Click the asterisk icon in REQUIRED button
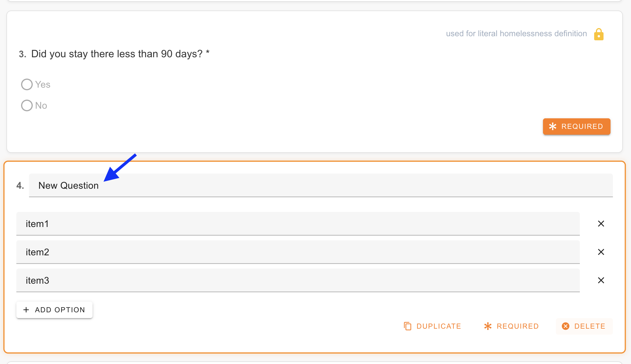 click(x=488, y=326)
